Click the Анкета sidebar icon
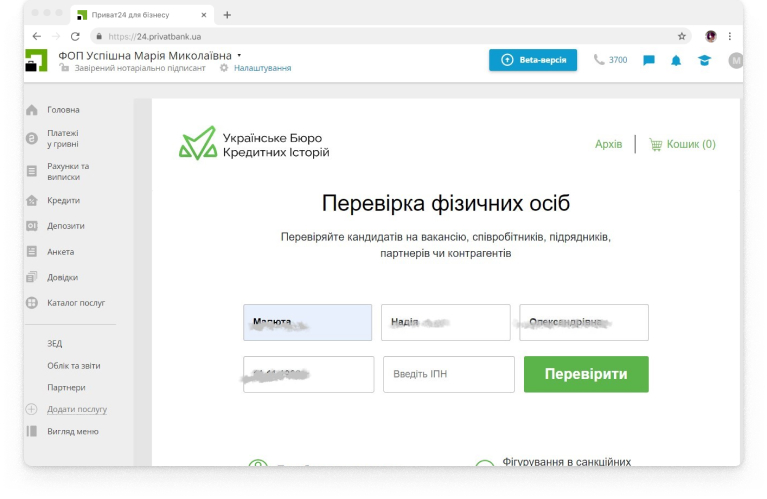The width and height of the screenshot is (767, 499). point(32,251)
